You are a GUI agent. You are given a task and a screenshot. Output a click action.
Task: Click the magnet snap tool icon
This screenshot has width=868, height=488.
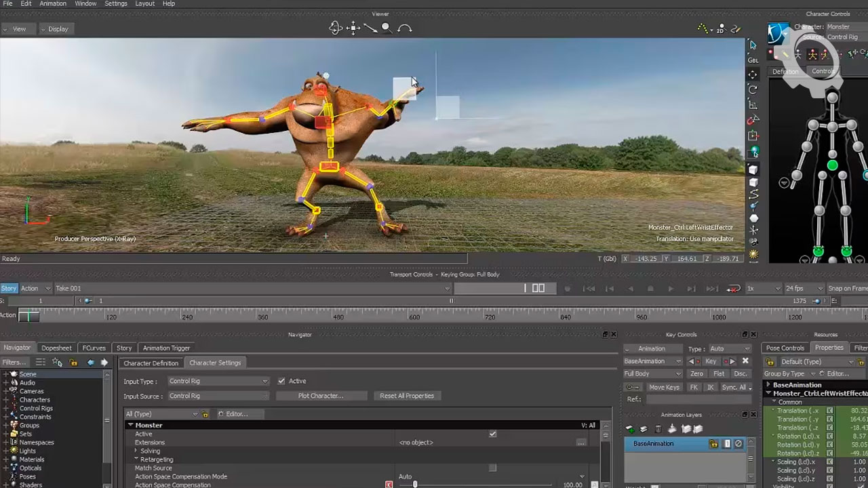[x=753, y=120]
